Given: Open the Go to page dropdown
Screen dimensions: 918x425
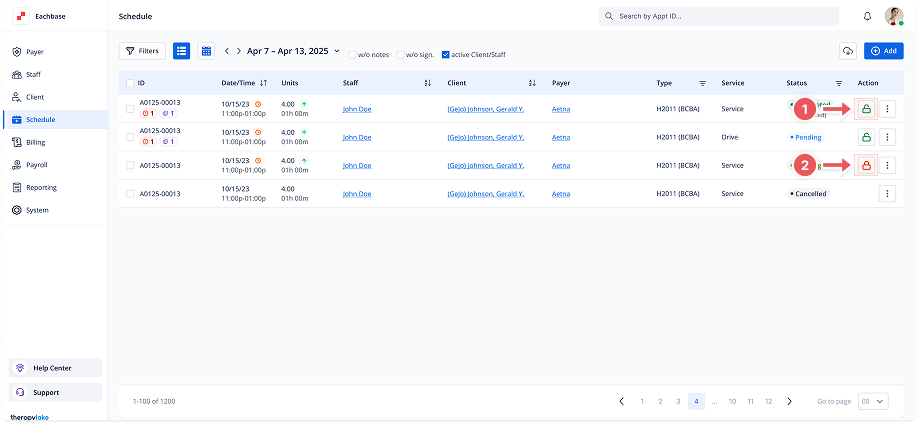Looking at the screenshot, I should coord(873,401).
